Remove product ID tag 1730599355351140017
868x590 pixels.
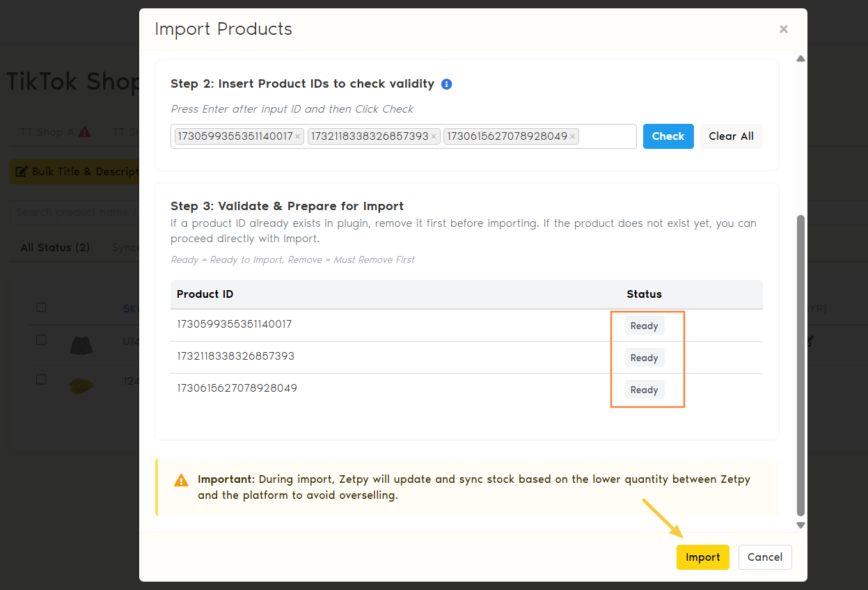click(x=297, y=136)
